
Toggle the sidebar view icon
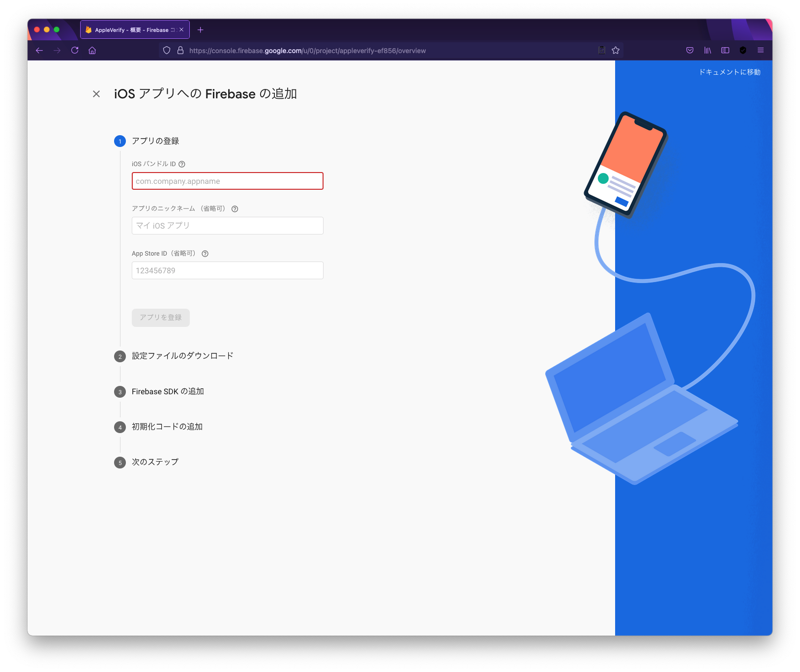pos(725,50)
